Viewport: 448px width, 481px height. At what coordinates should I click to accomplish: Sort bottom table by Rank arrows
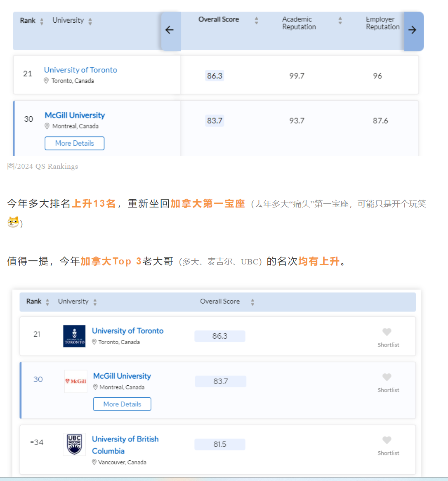coord(47,302)
